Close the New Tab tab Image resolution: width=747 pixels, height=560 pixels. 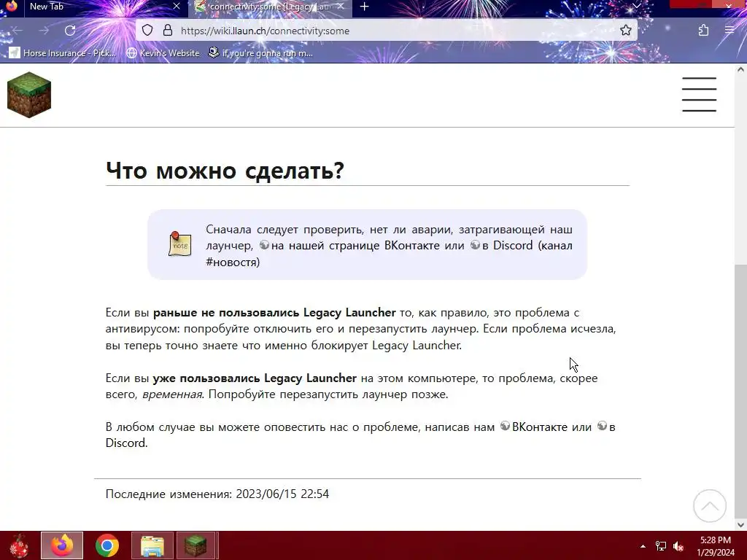point(177,6)
